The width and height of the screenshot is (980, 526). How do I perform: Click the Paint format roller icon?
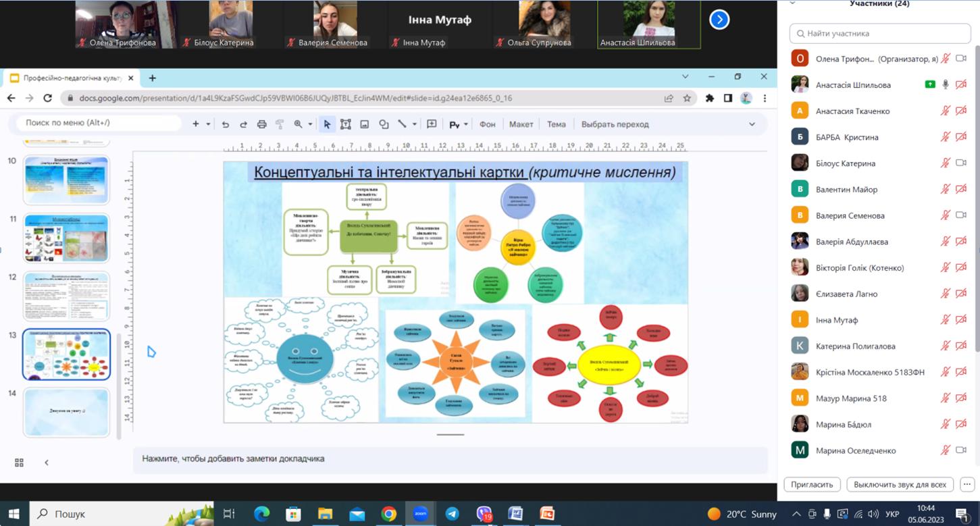pos(280,124)
